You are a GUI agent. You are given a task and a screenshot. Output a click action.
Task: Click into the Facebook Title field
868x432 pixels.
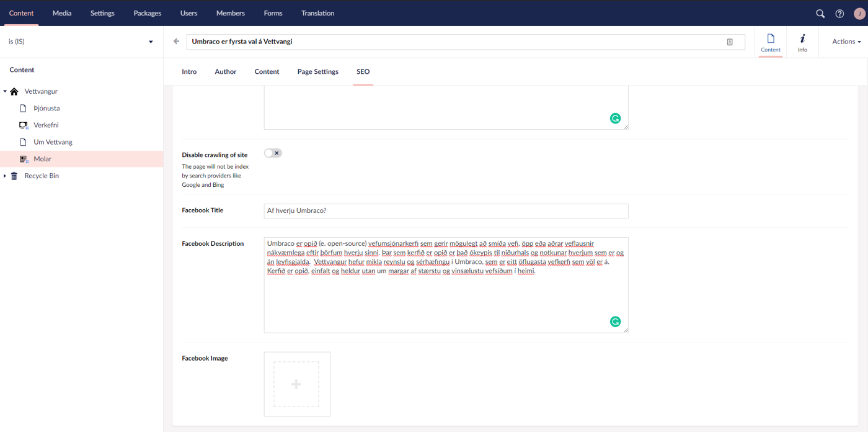[446, 211]
